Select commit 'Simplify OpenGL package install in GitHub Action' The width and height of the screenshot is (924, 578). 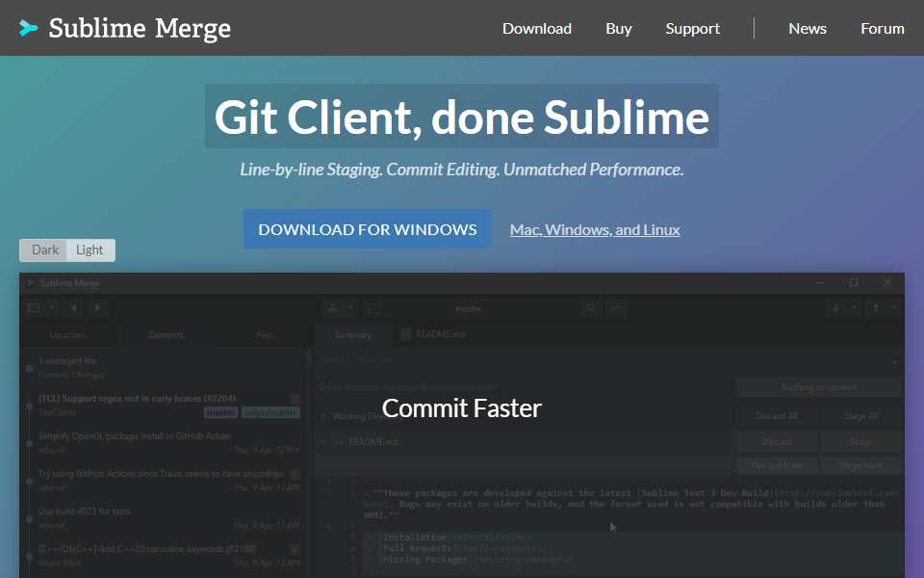[163, 443]
